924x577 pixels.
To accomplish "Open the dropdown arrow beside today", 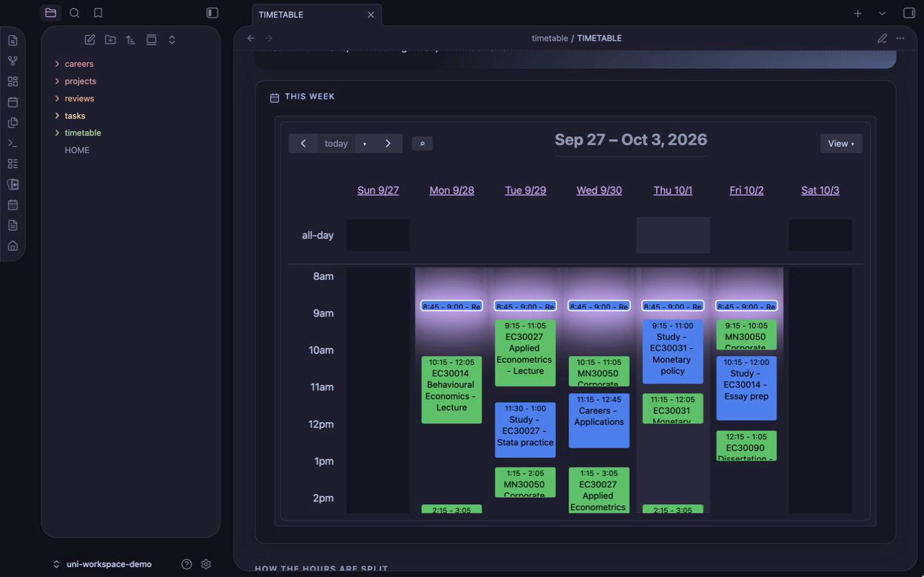I will pos(365,144).
